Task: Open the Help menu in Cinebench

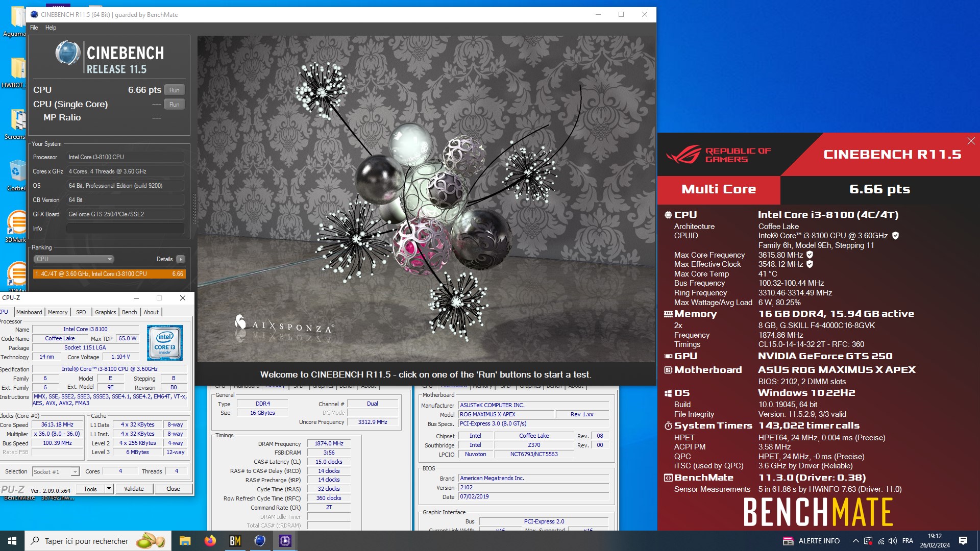Action: pos(51,28)
